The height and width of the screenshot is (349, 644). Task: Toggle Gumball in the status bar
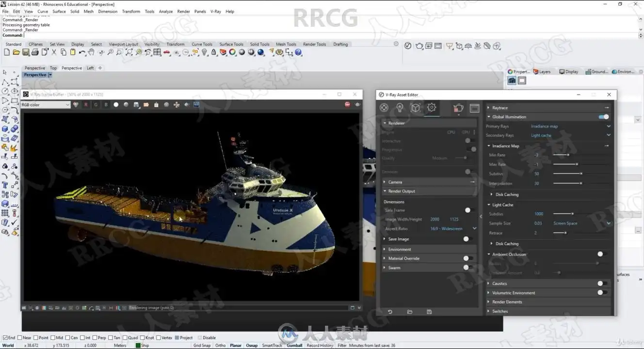pyautogui.click(x=294, y=346)
